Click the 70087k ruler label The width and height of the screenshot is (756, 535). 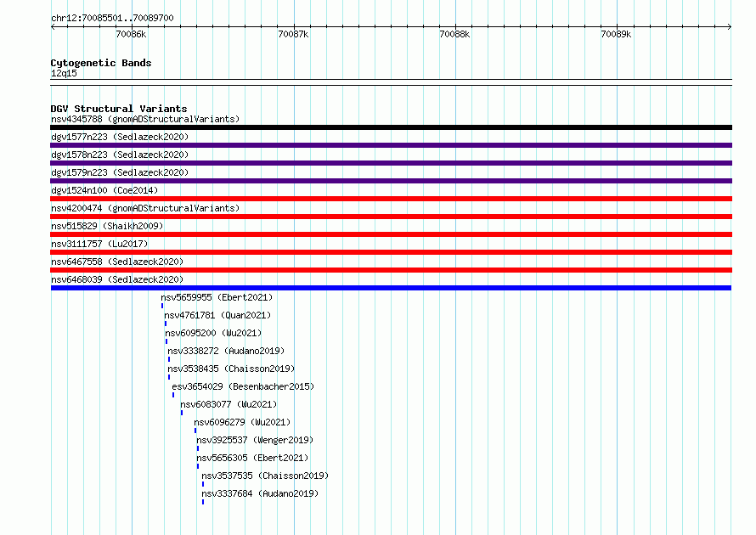click(x=293, y=34)
